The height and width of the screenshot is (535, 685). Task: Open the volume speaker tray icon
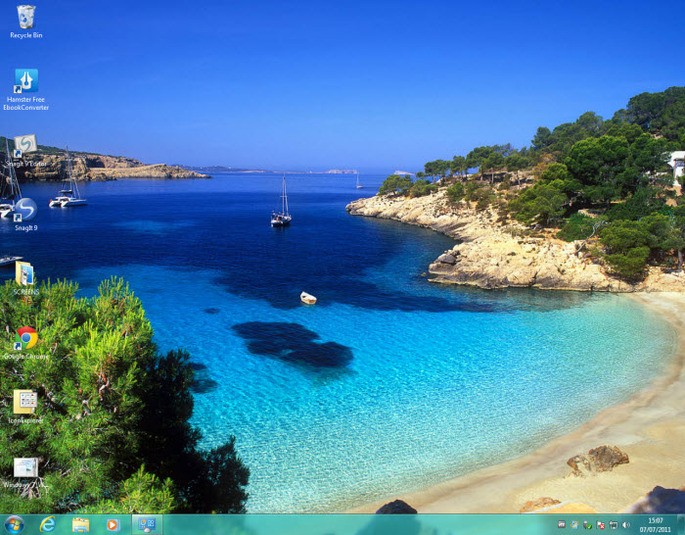pos(626,525)
